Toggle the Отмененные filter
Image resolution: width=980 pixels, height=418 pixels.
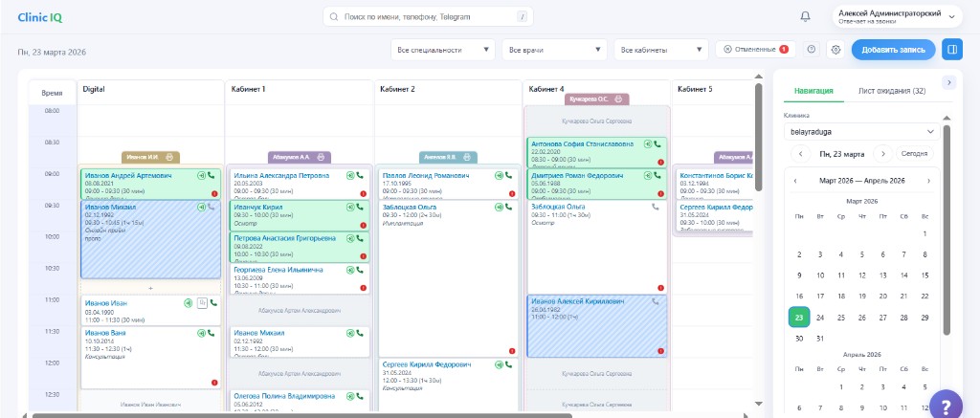(755, 49)
